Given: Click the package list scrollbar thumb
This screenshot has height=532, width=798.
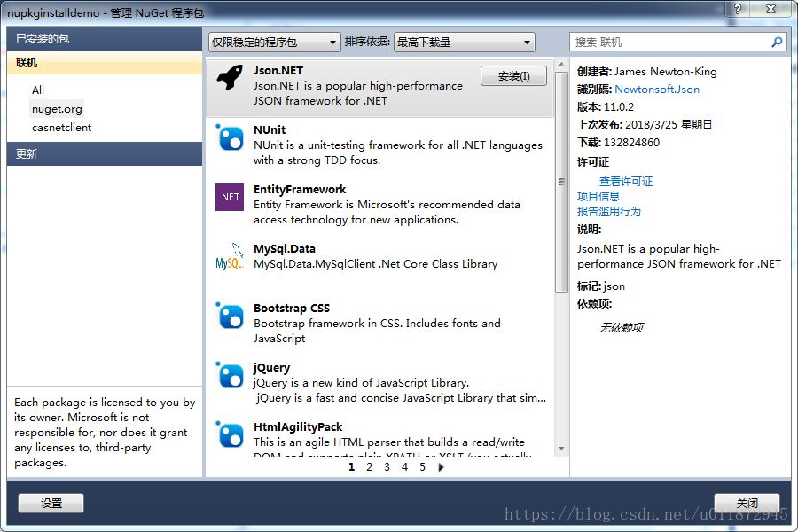Looking at the screenshot, I should point(561,182).
